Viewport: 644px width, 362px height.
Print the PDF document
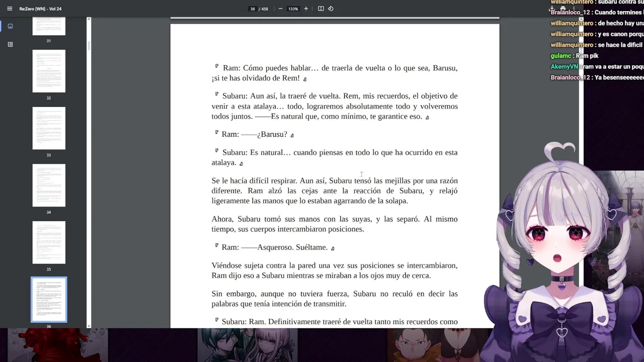click(562, 9)
